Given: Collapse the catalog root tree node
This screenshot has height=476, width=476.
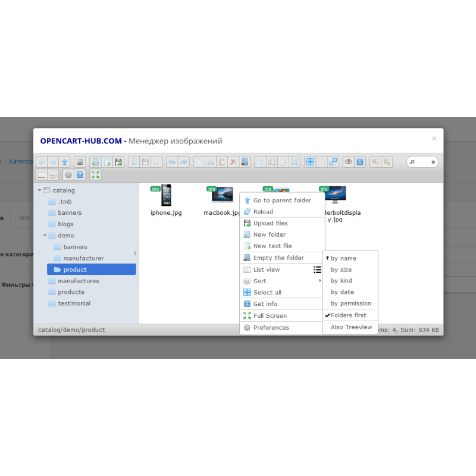Looking at the screenshot, I should coord(40,190).
